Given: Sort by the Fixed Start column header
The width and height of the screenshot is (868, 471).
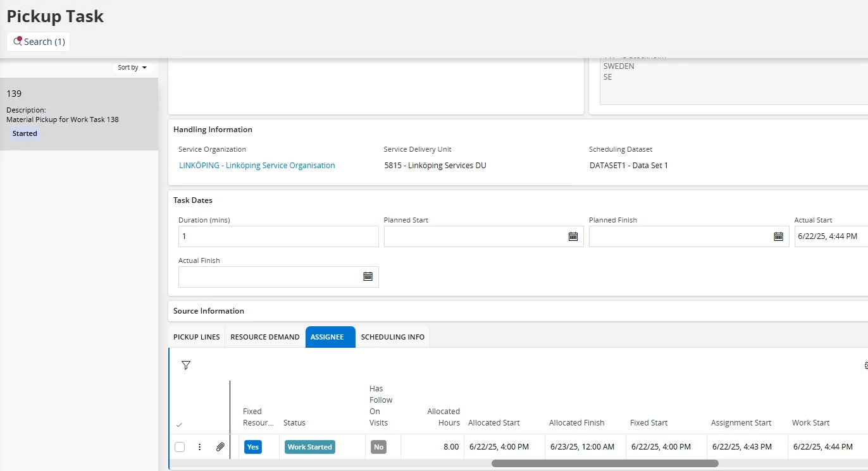Looking at the screenshot, I should pos(649,423).
